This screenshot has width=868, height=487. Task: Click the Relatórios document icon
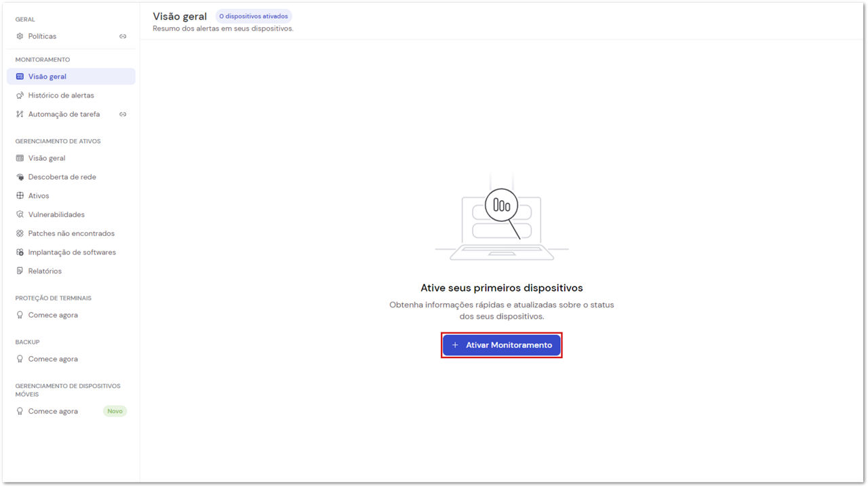(x=20, y=271)
